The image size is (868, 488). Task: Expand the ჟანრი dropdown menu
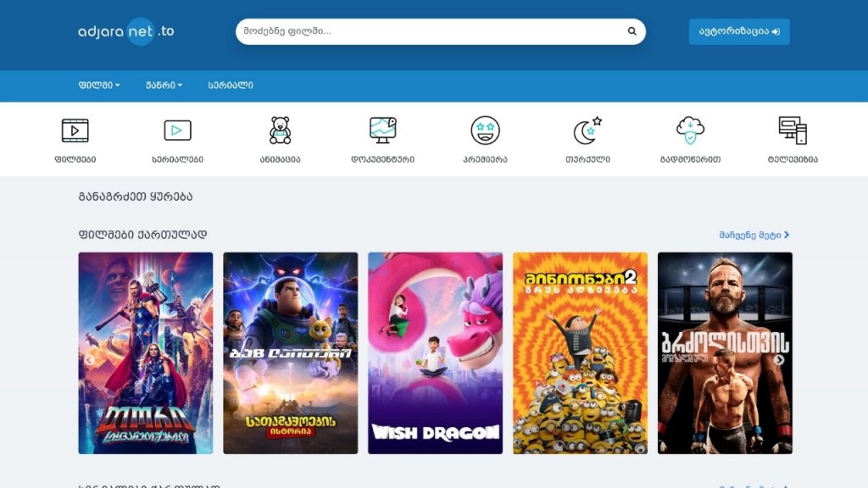(164, 86)
